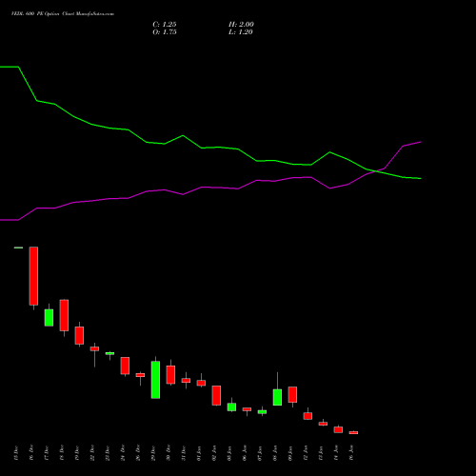Click the '23 Dec' date label
The height and width of the screenshot is (476, 476).
click(x=108, y=453)
